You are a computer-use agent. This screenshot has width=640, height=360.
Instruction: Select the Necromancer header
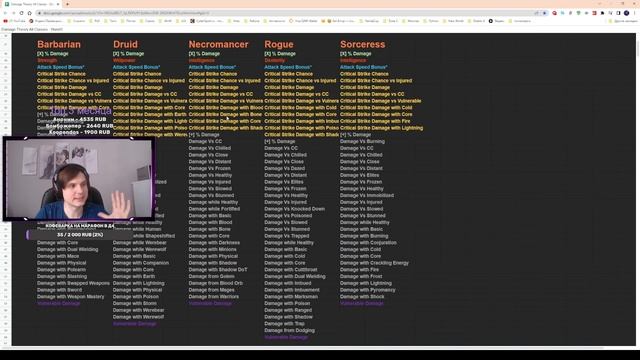click(x=218, y=44)
